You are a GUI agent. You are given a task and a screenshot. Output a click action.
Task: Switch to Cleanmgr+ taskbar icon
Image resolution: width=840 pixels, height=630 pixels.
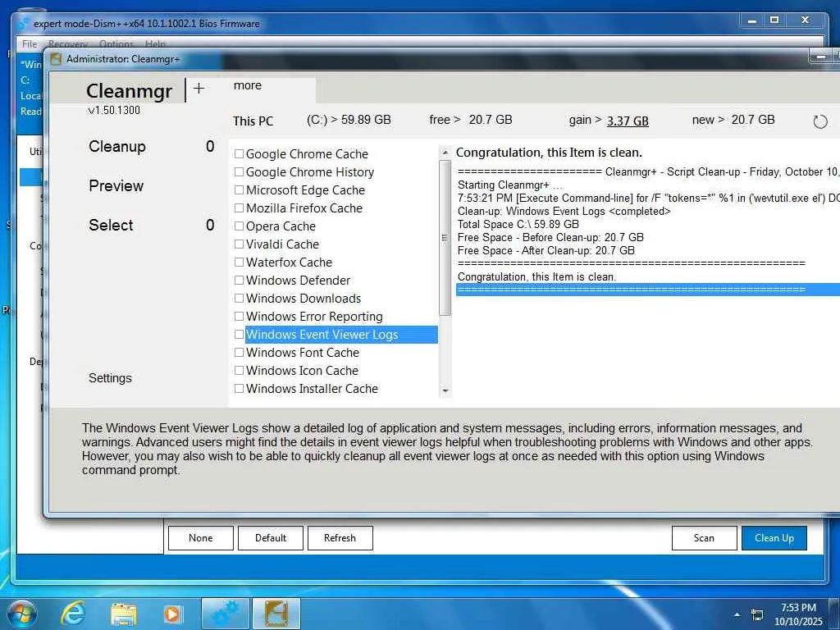(x=276, y=614)
